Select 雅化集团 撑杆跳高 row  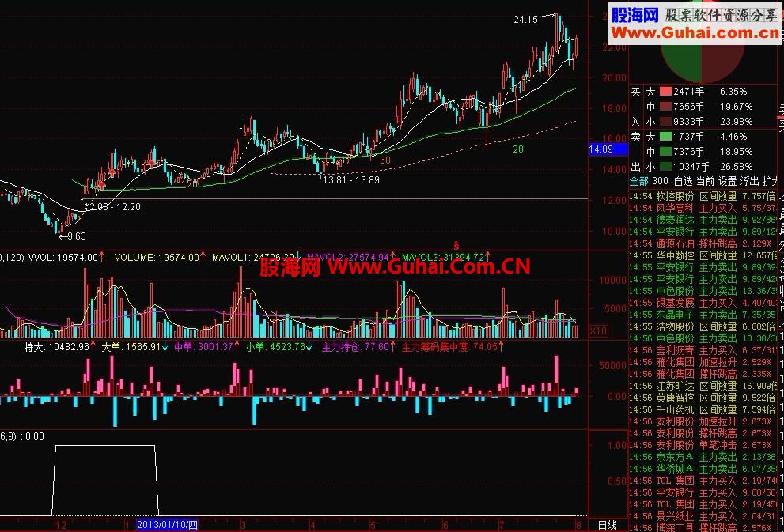pyautogui.click(x=702, y=374)
